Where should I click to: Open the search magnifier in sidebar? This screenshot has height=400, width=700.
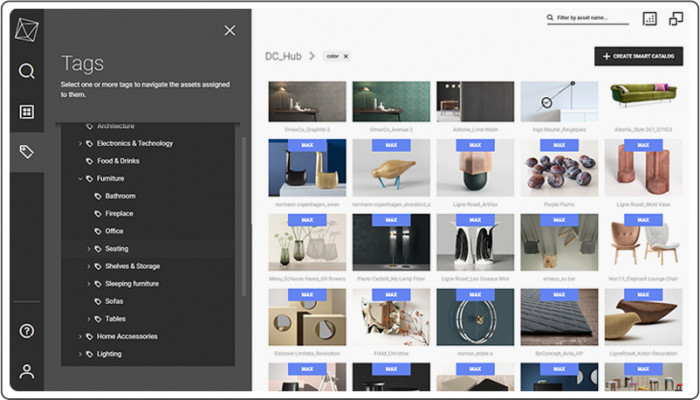point(27,71)
